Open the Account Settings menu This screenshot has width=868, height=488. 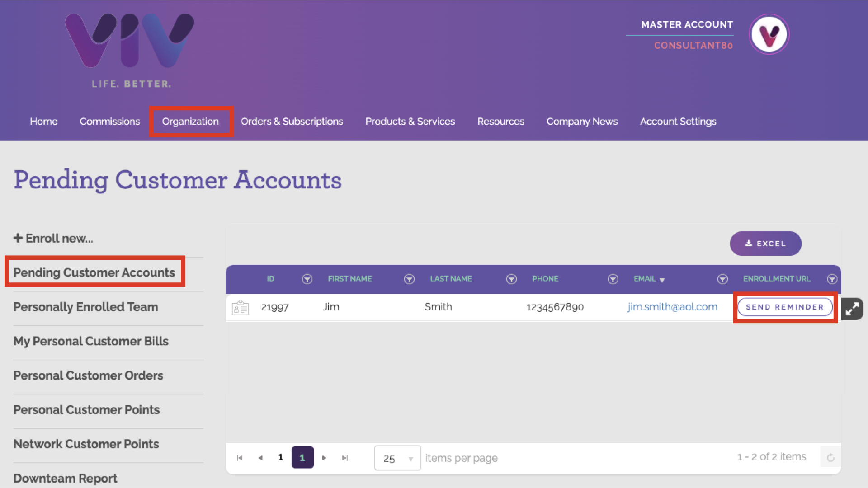tap(678, 122)
